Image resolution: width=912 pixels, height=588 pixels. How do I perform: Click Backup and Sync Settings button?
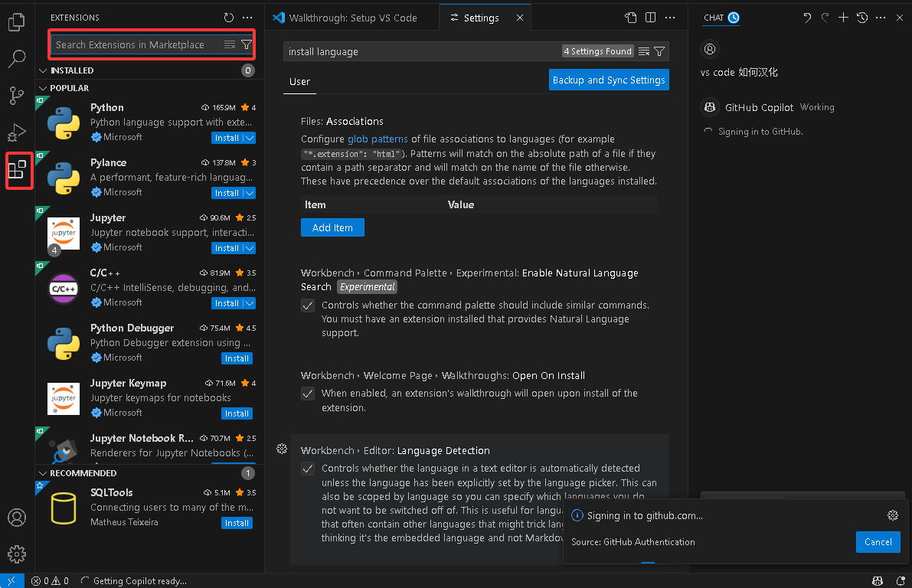pos(609,80)
